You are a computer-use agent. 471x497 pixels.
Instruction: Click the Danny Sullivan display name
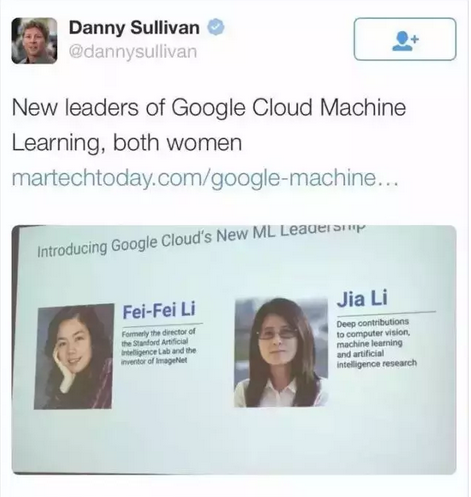[x=134, y=27]
